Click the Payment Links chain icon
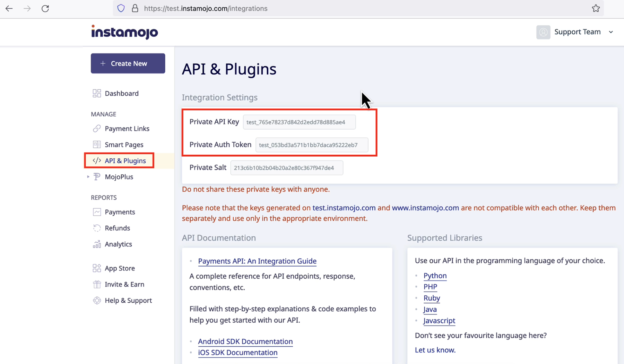Screen dimensions: 624x364 click(97, 129)
